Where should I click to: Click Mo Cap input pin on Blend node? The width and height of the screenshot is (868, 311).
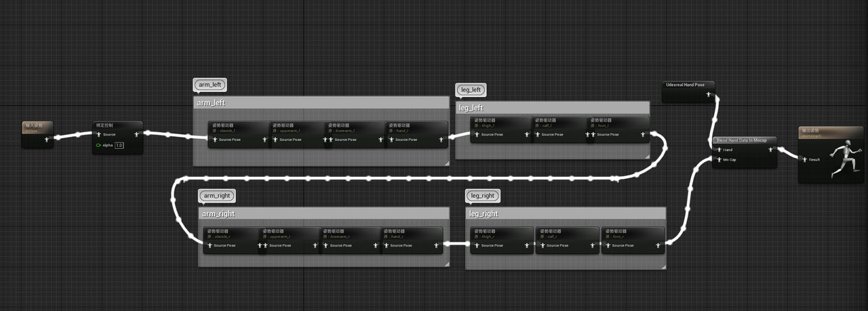point(719,160)
